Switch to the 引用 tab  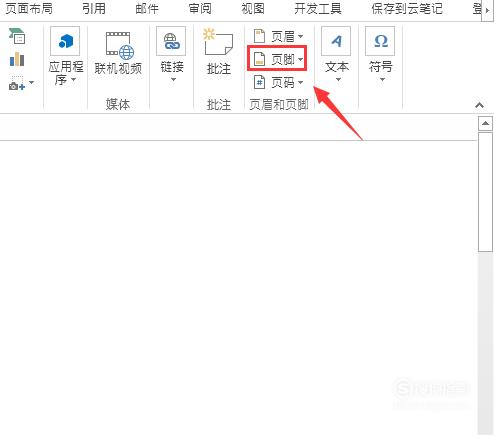click(94, 9)
